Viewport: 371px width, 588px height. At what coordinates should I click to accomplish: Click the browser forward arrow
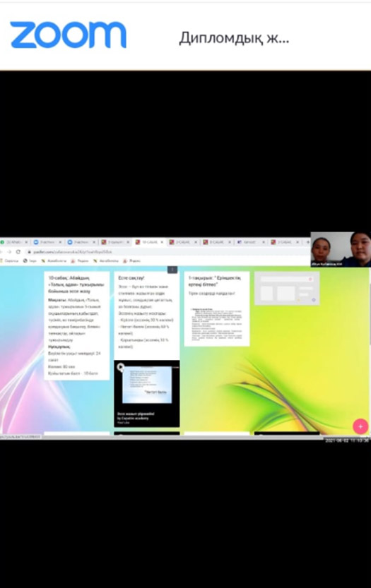(9, 251)
